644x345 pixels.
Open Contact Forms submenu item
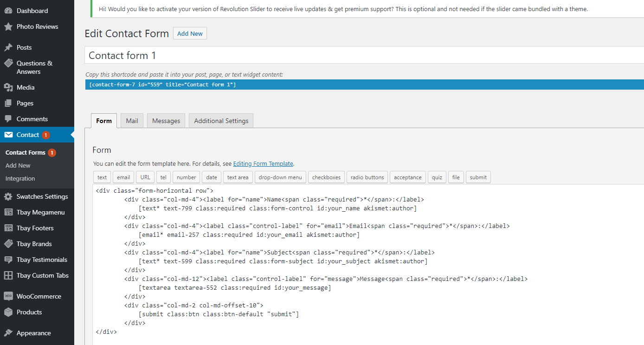26,152
